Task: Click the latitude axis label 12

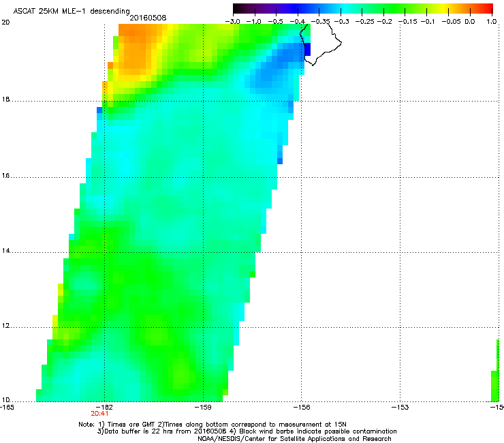Action: (5, 326)
